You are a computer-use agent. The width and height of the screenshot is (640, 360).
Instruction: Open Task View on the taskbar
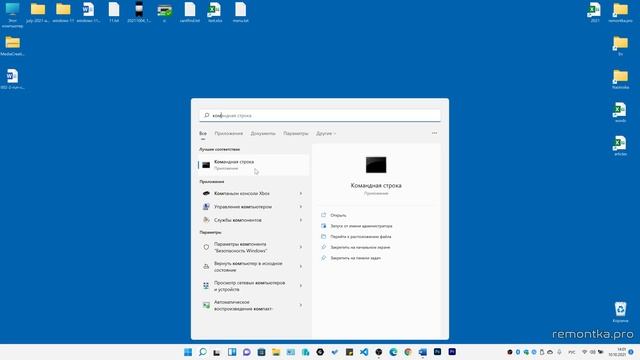217,352
